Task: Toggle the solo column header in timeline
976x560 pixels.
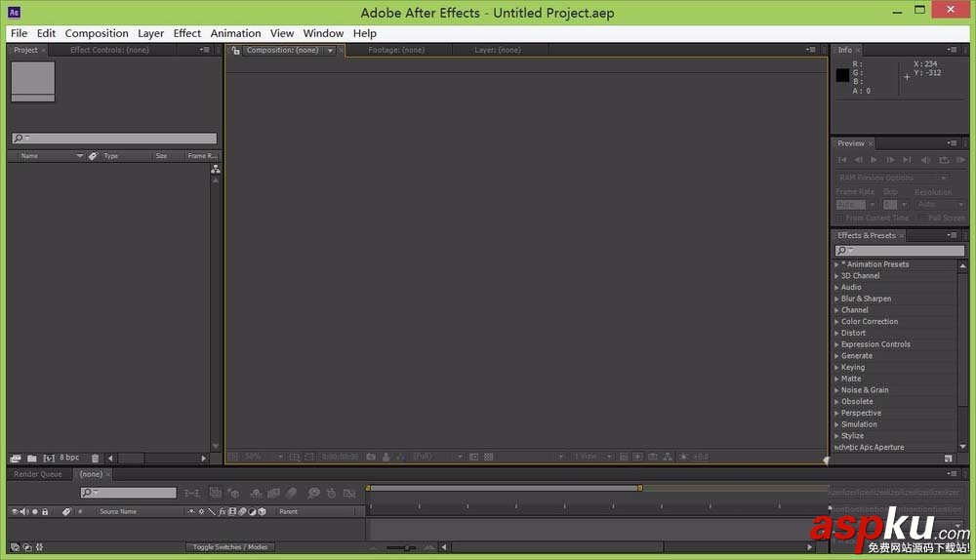Action: (35, 511)
